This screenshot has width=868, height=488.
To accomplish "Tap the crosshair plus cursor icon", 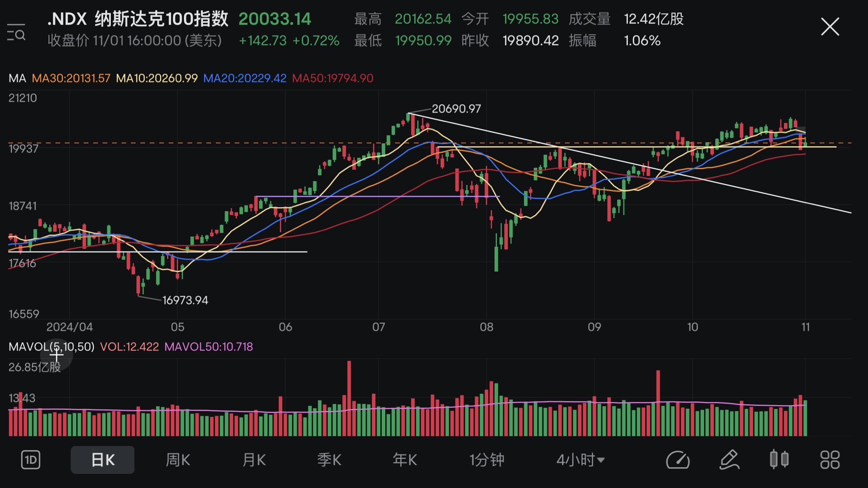I will 56,354.
